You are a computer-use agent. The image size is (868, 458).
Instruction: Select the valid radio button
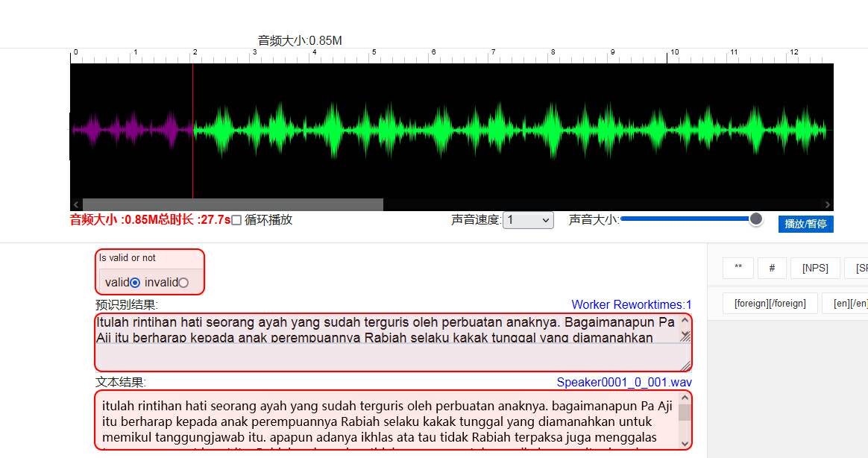135,283
